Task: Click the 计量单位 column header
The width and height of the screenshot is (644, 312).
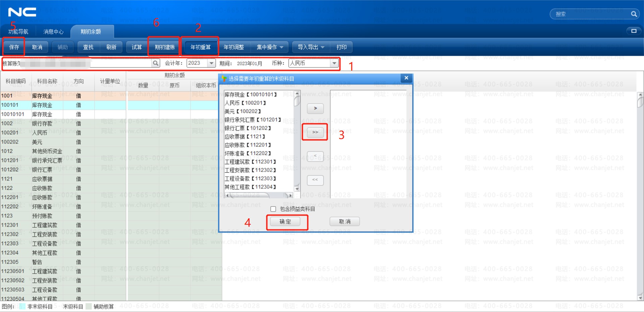Action: click(110, 81)
